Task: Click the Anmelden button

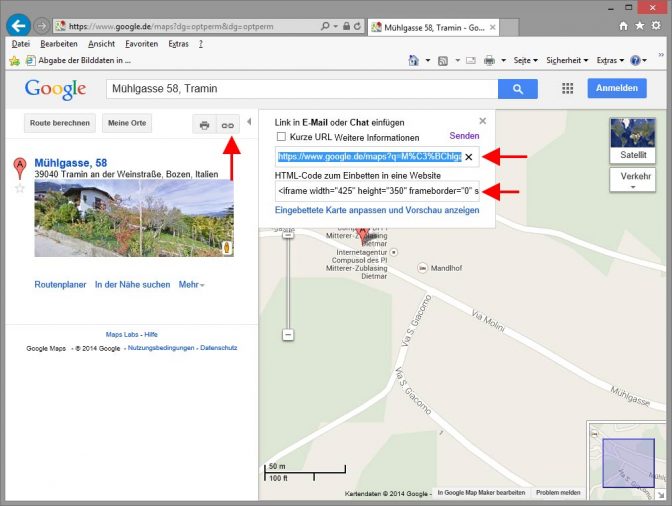Action: point(617,88)
